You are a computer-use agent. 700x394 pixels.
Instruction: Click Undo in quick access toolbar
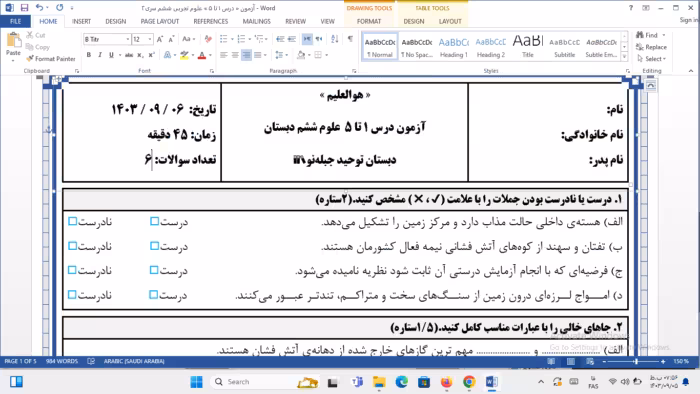pyautogui.click(x=39, y=8)
